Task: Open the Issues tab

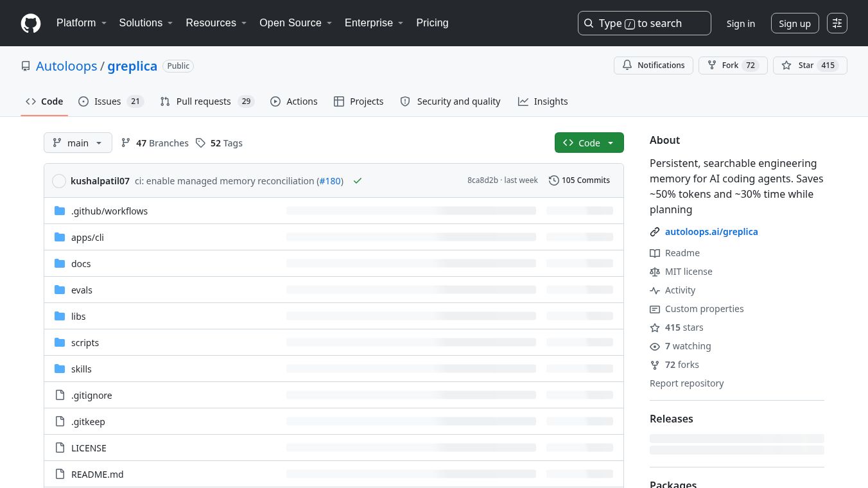Action: 111,101
